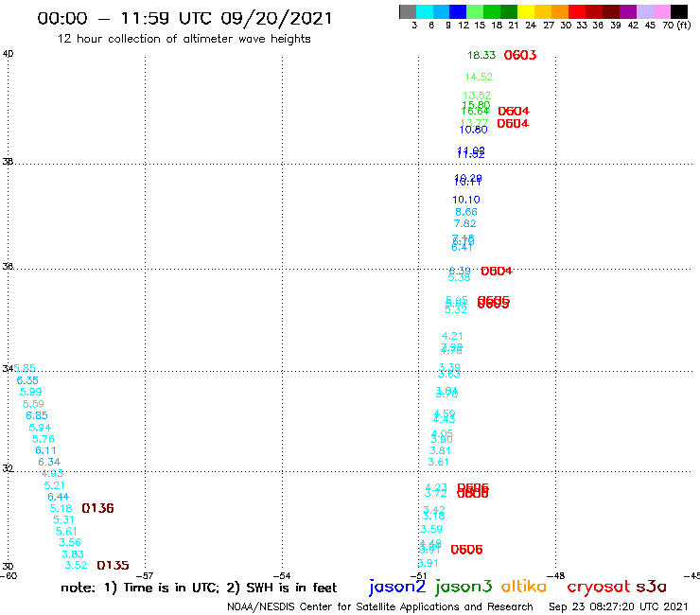Click the -57 longitude axis label
700x615 pixels.
(x=145, y=576)
